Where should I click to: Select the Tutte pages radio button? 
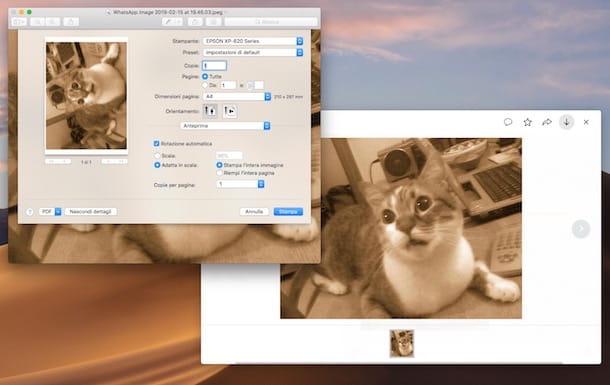[205, 76]
